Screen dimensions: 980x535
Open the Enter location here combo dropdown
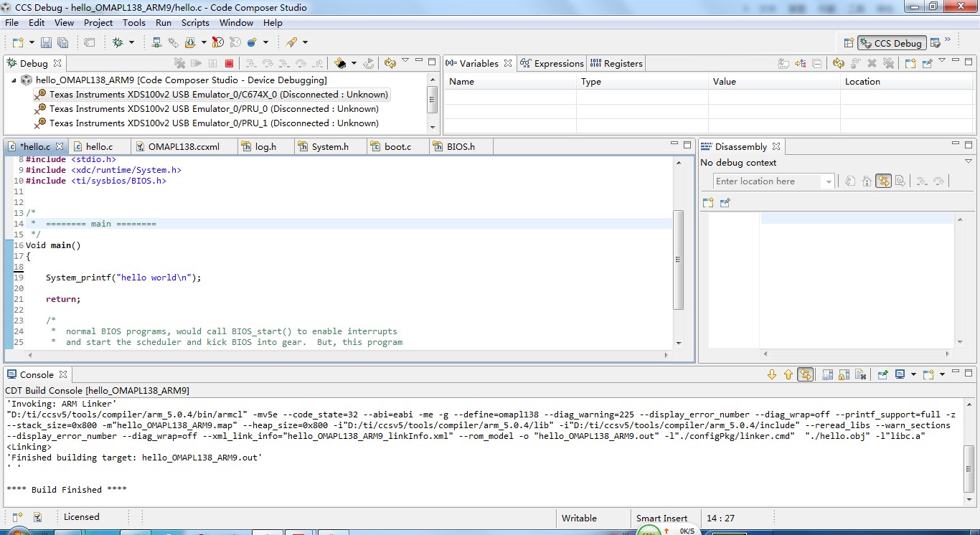tap(829, 181)
